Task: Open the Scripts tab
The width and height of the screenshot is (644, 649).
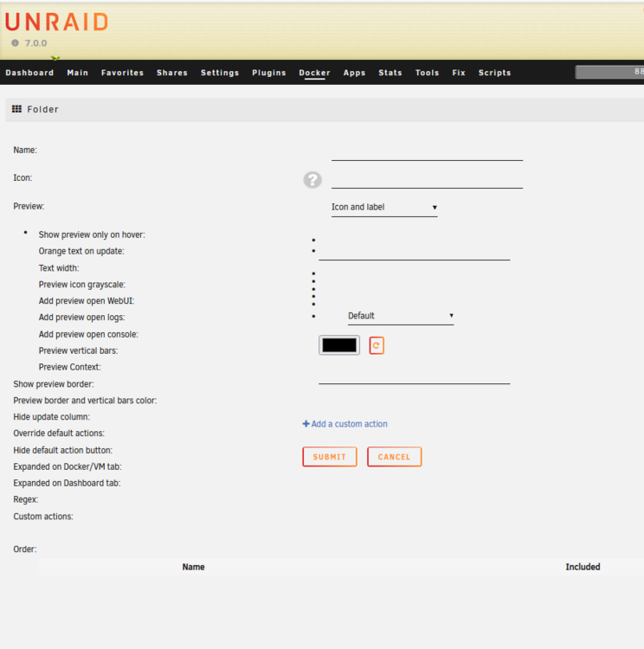Action: (x=494, y=73)
